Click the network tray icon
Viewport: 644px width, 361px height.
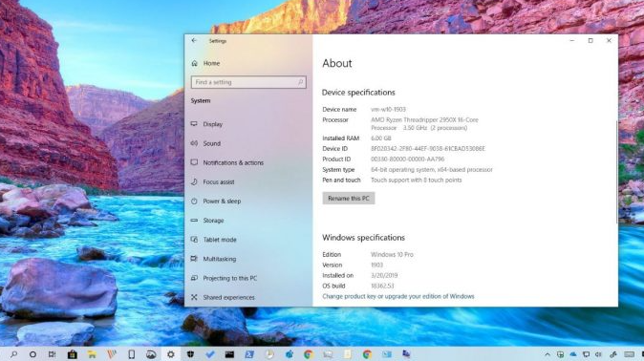pos(586,354)
